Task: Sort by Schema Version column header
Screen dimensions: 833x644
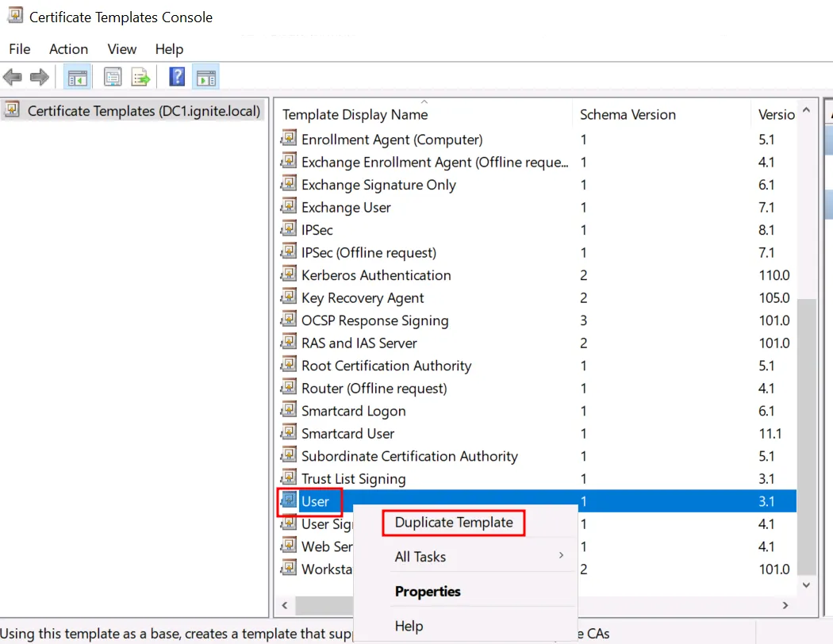Action: (x=628, y=115)
